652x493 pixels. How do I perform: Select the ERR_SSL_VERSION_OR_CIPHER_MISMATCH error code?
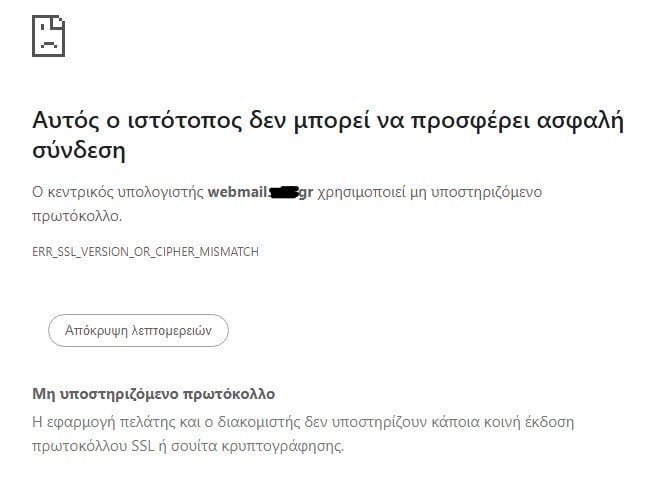coord(146,252)
